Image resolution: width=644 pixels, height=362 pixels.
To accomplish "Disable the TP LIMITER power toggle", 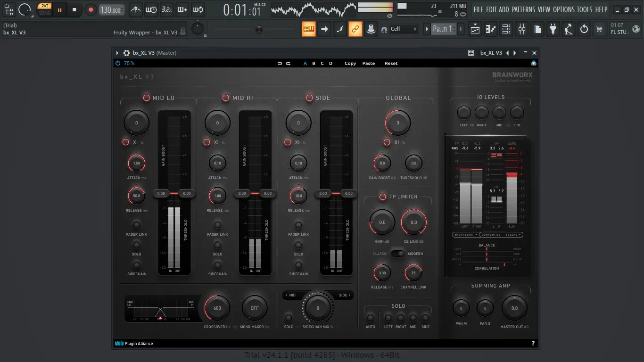I will pos(383,197).
